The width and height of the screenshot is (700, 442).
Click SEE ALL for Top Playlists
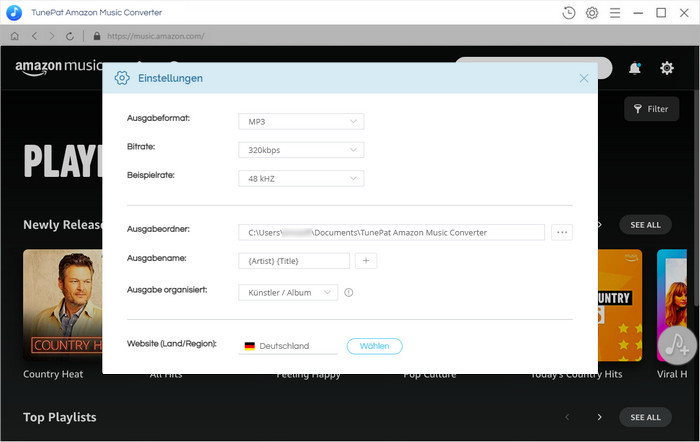646,417
